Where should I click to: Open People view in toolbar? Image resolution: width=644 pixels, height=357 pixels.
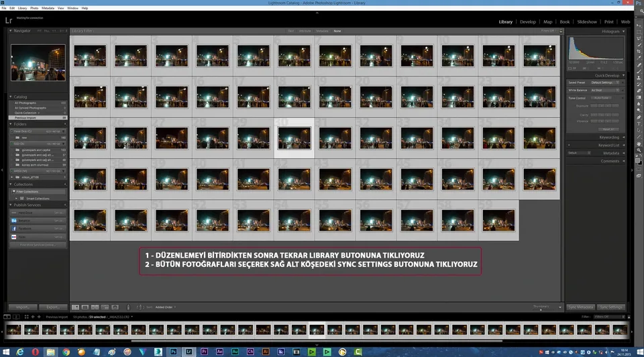pos(115,307)
